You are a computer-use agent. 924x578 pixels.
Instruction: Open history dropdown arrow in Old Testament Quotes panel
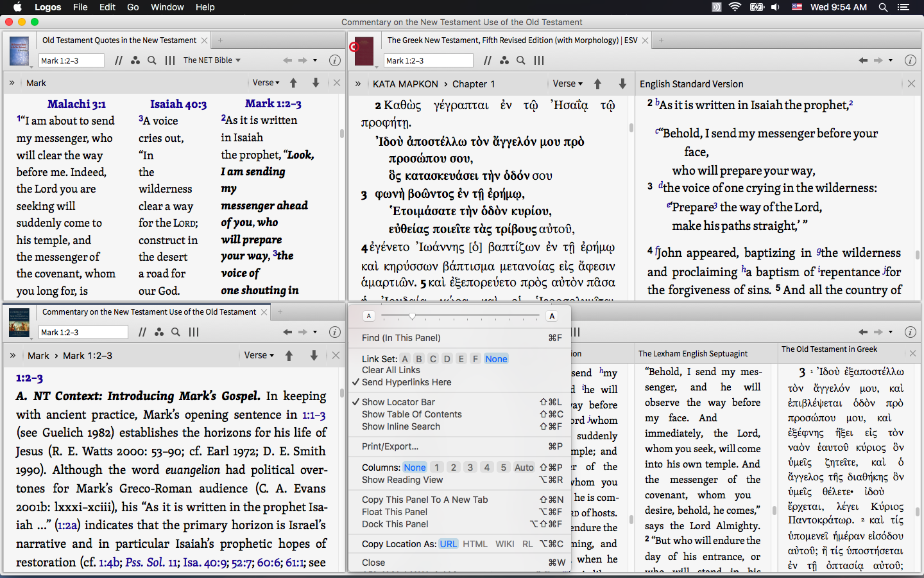click(315, 60)
